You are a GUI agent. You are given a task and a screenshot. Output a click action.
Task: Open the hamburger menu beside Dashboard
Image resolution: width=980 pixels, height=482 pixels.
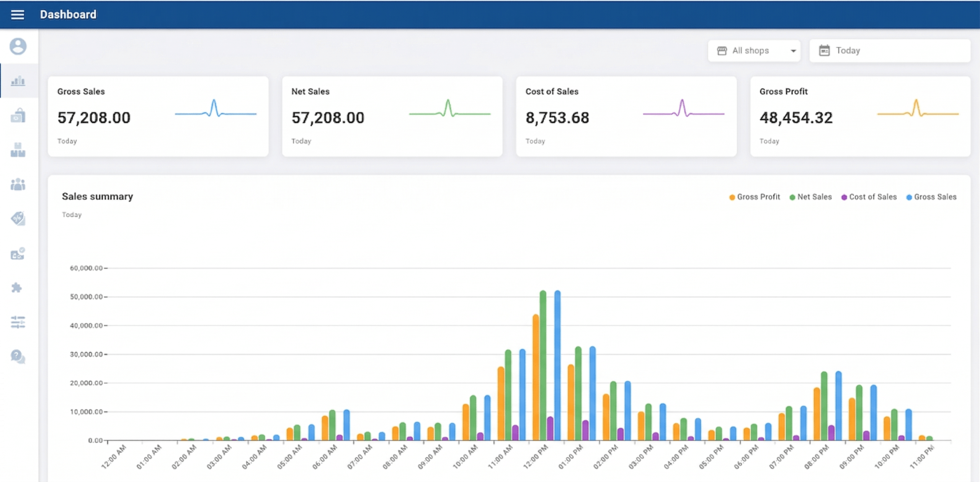click(17, 14)
